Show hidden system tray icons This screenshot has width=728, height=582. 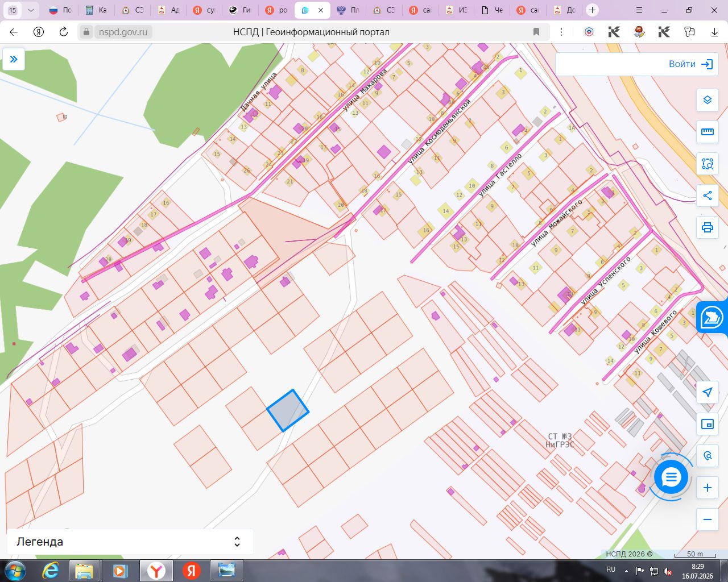626,570
